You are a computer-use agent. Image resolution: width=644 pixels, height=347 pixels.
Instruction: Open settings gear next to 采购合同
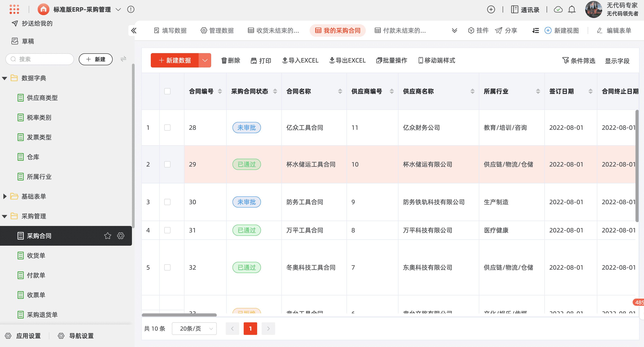(121, 236)
